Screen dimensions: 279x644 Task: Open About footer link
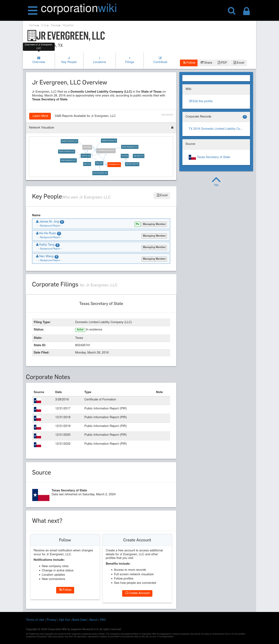93,620
